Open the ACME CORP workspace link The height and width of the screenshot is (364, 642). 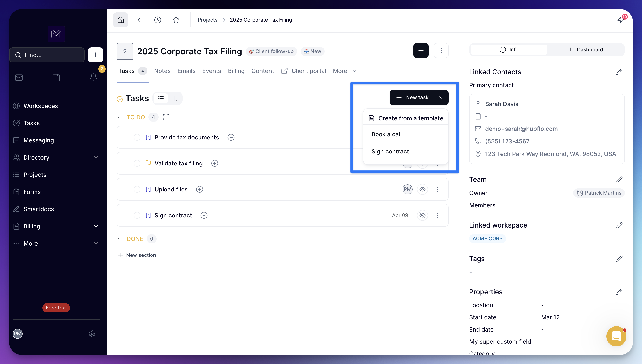click(487, 238)
